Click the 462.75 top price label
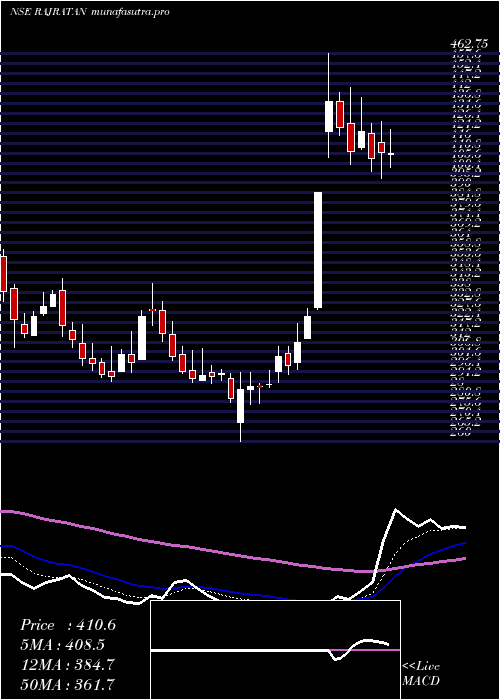500x700 pixels. pyautogui.click(x=468, y=45)
